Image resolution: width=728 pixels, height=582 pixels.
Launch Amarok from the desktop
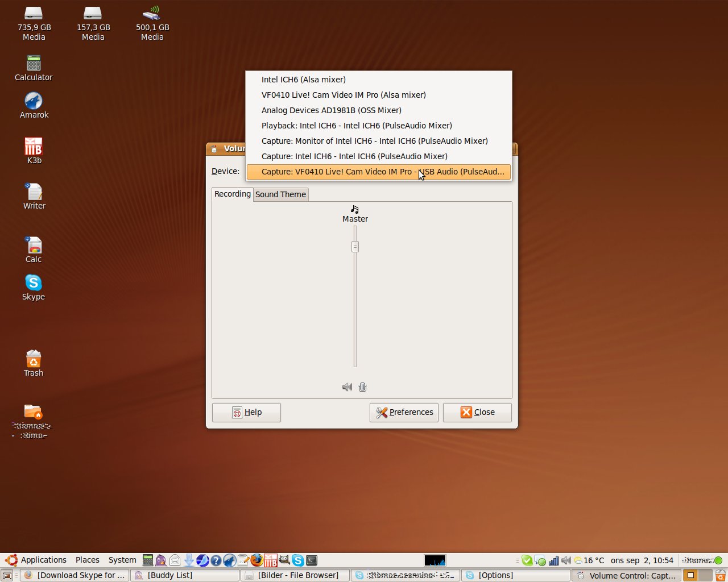tap(34, 106)
